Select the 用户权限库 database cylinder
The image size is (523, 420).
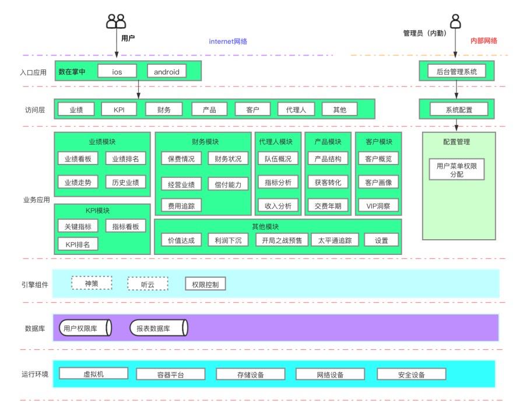click(x=85, y=328)
